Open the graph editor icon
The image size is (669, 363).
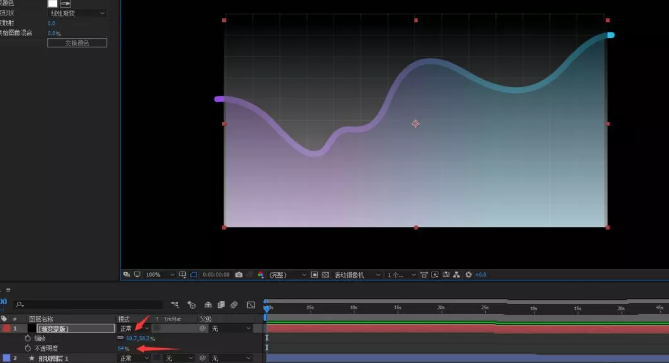tap(251, 305)
